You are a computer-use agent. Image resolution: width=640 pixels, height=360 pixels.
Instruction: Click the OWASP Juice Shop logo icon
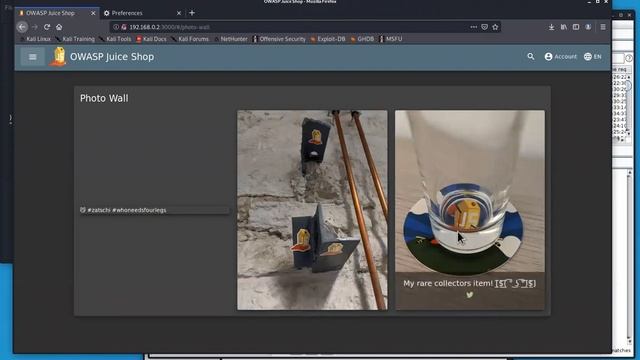58,57
